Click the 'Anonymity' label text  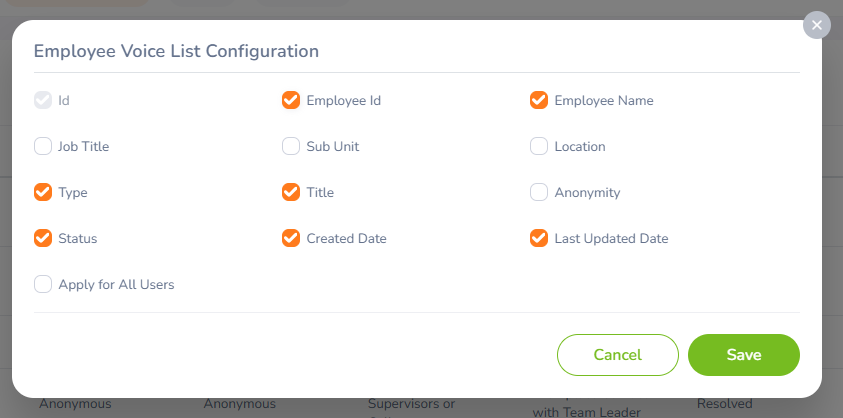(x=587, y=192)
